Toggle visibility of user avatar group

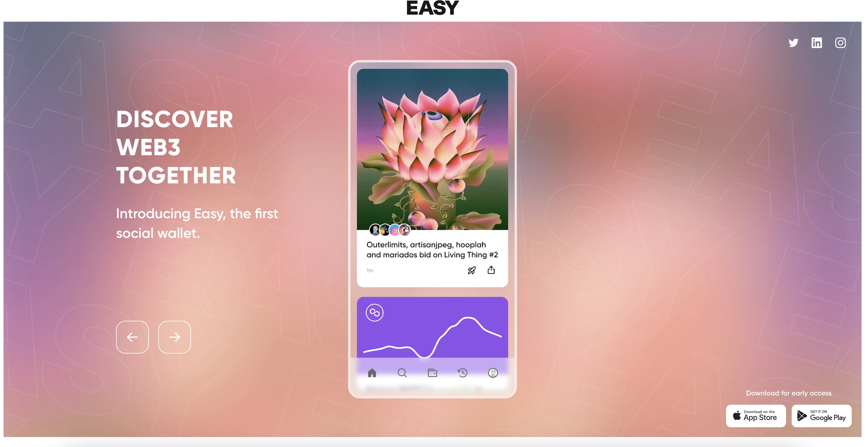click(x=389, y=228)
